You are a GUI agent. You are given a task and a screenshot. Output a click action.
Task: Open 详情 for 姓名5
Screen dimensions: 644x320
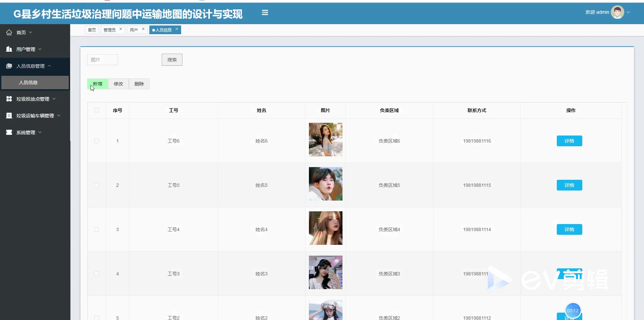pyautogui.click(x=570, y=185)
